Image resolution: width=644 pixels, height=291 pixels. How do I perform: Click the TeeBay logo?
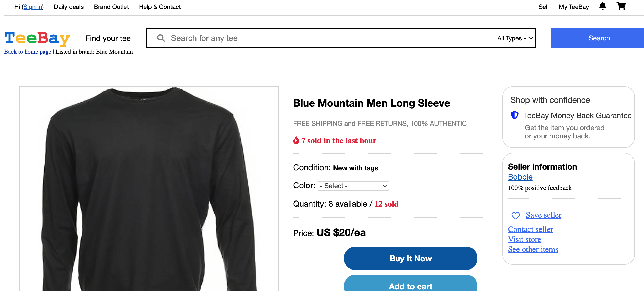37,38
